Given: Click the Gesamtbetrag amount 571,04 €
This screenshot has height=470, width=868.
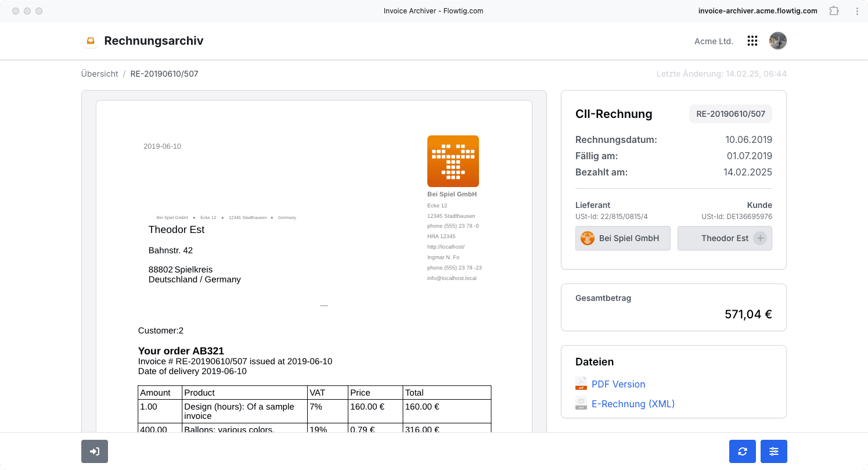Looking at the screenshot, I should point(748,314).
